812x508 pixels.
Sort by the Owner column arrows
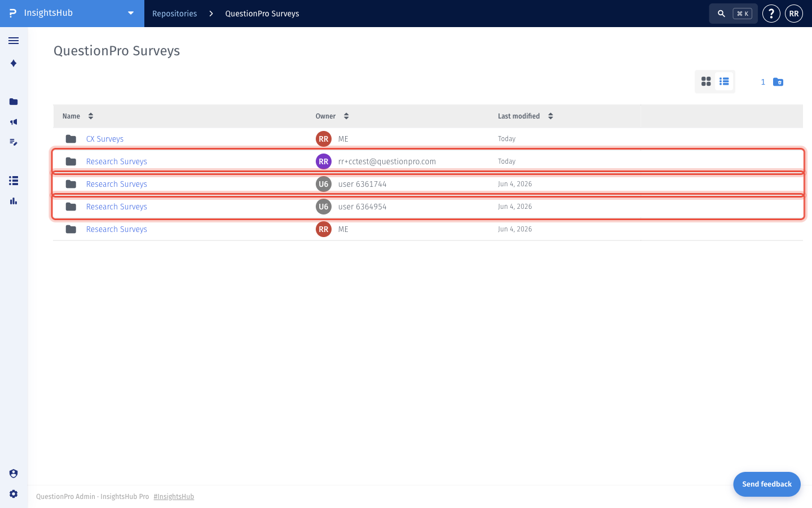(346, 116)
